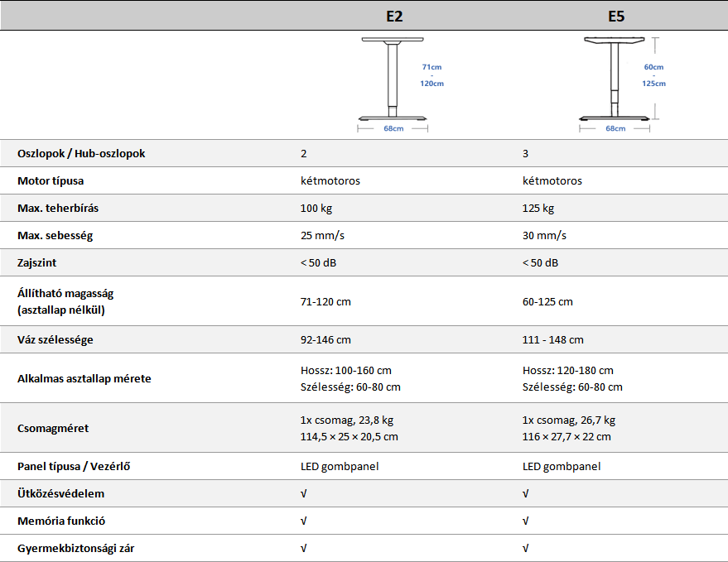
Task: Select E2 'LED gombpanel' panel type cell
Action: [340, 467]
